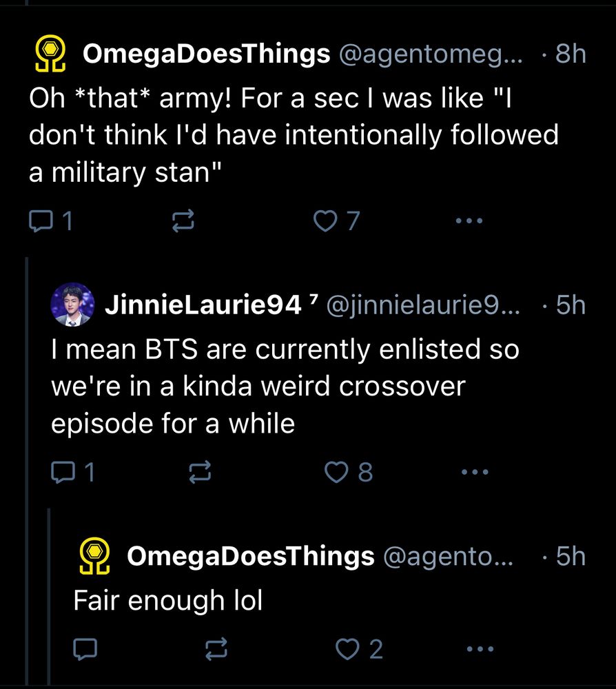Open the OmegaDoesThings profile name on the top tweet
This screenshot has height=689, width=616.
pos(207,54)
